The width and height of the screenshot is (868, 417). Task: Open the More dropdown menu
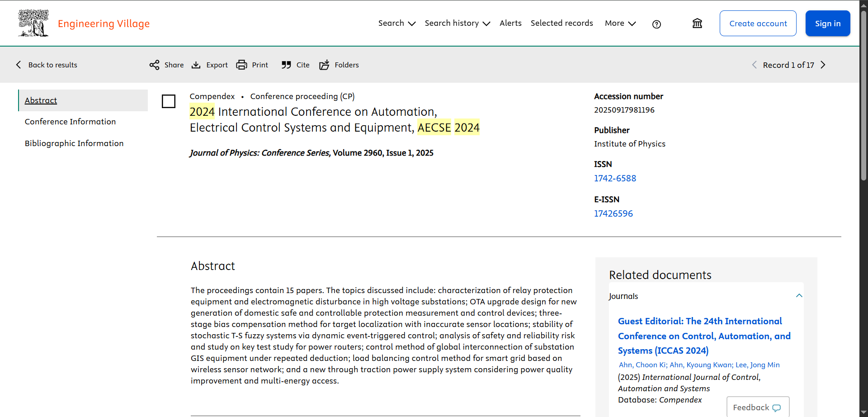[x=620, y=24]
